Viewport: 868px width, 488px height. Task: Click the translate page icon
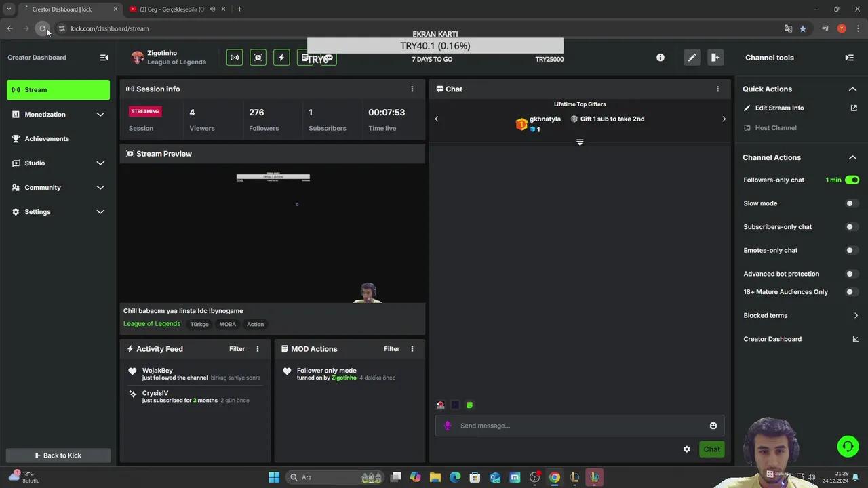coord(788,28)
